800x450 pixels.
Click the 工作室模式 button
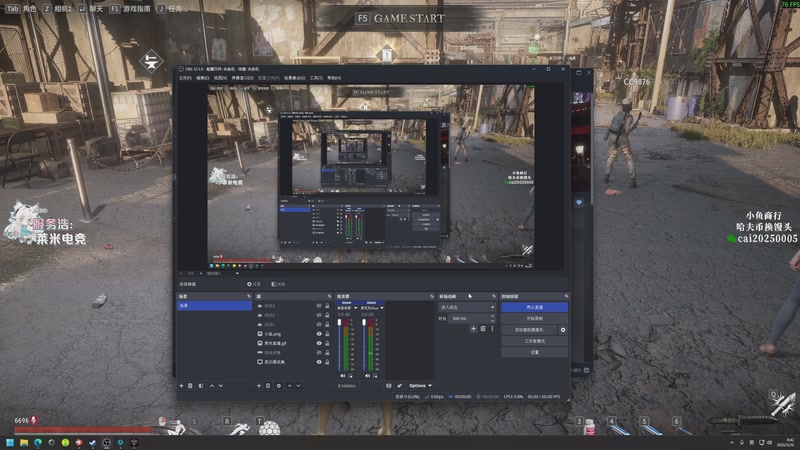tap(534, 341)
